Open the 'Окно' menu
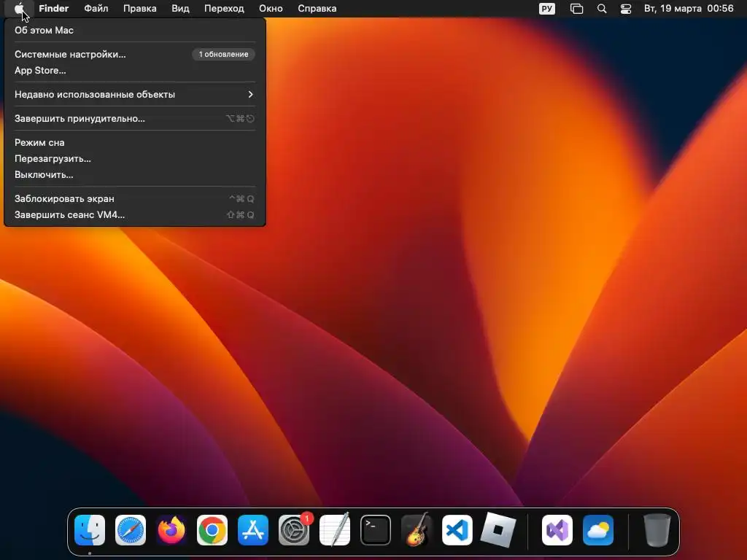This screenshot has width=747, height=560. [x=271, y=9]
